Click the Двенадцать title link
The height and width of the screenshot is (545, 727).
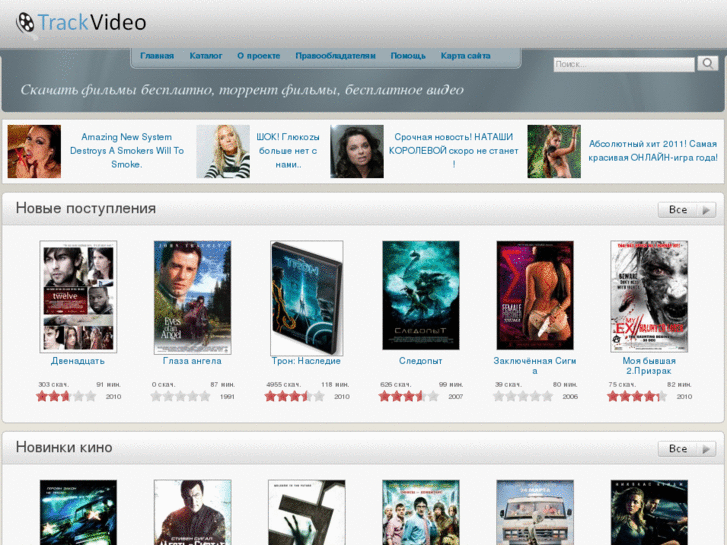tap(78, 361)
